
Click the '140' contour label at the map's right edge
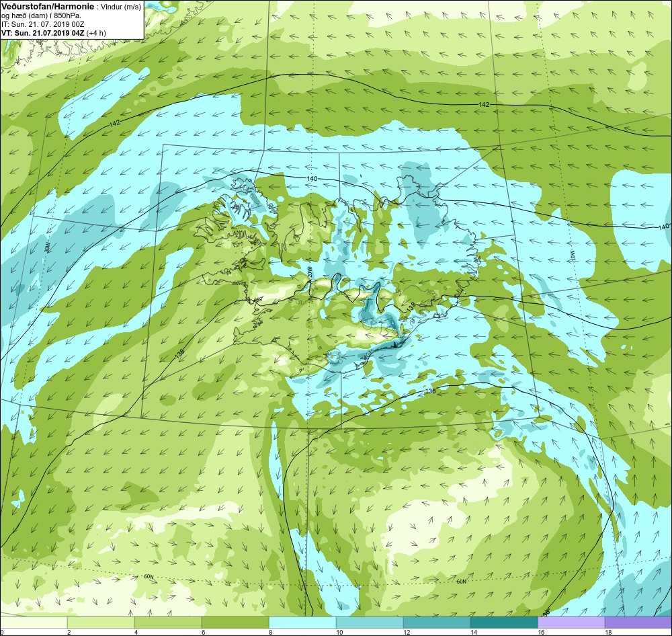(665, 227)
